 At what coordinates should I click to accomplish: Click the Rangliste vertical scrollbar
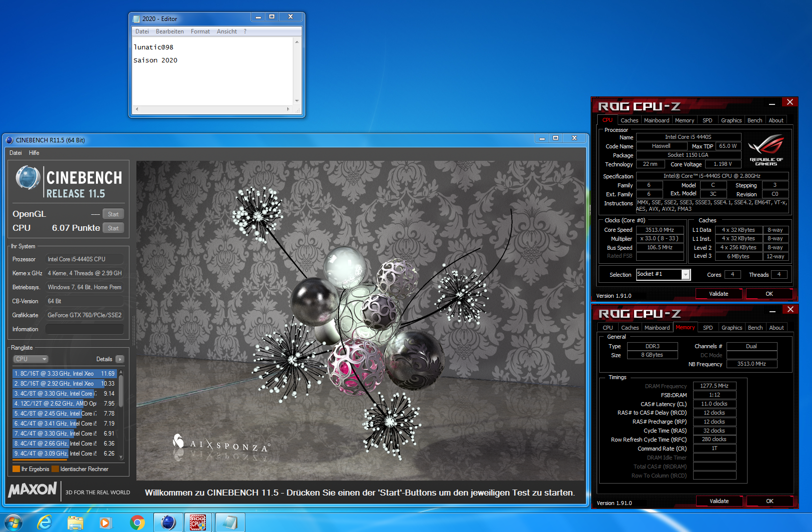coord(121,415)
